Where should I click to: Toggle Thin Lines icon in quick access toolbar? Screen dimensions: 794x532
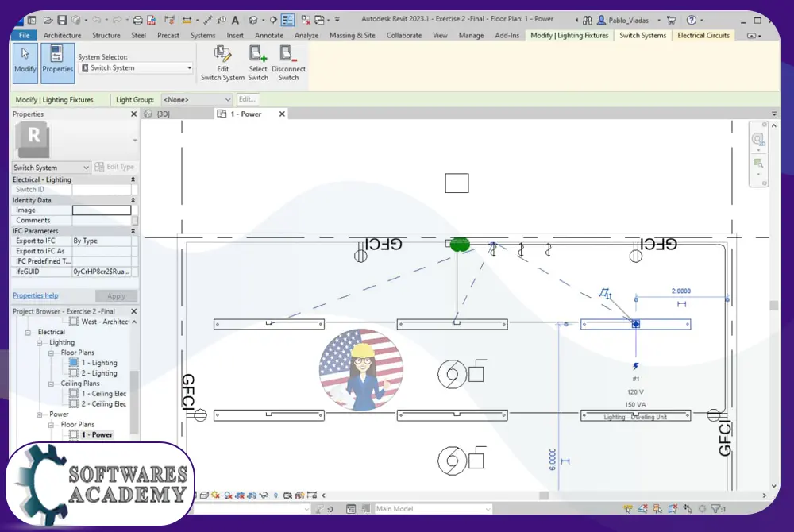(x=287, y=20)
